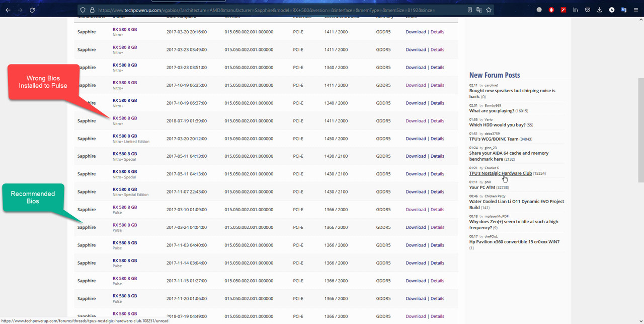Open Details for Pulse BIOS 2017-11-14 03:04:00
This screenshot has width=644, height=324.
(437, 263)
